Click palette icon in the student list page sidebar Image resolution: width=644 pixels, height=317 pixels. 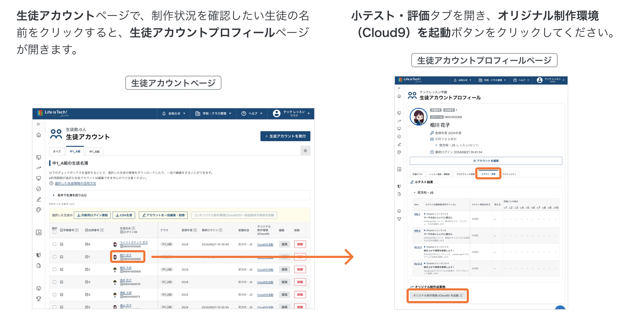[x=39, y=210]
